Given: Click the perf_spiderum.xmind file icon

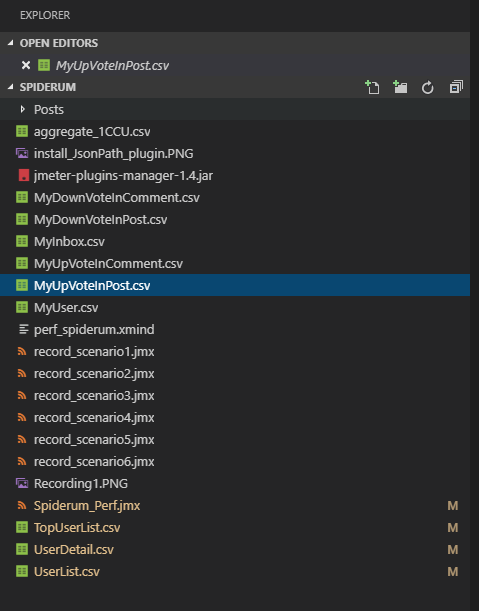Looking at the screenshot, I should pyautogui.click(x=23, y=329).
